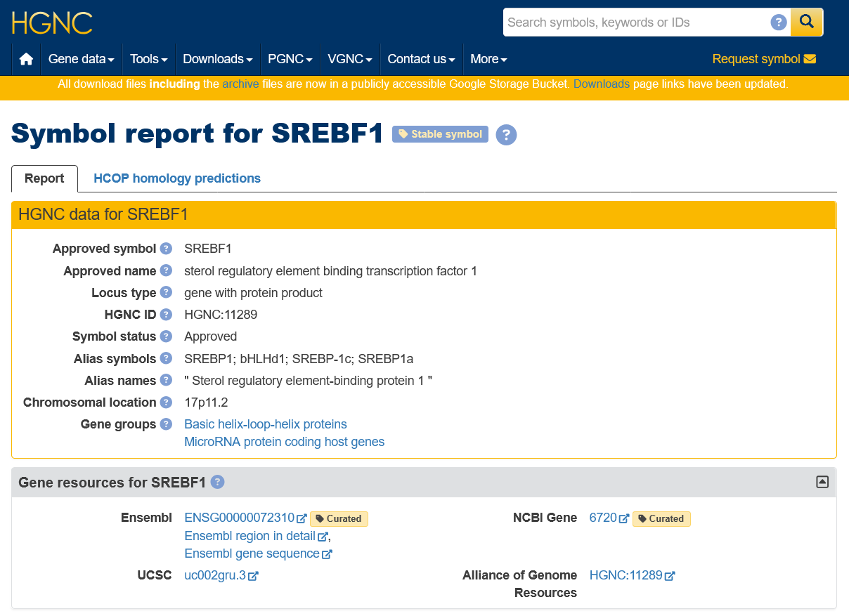
Task: Click help icon beside Gene resources heading
Action: click(x=218, y=482)
